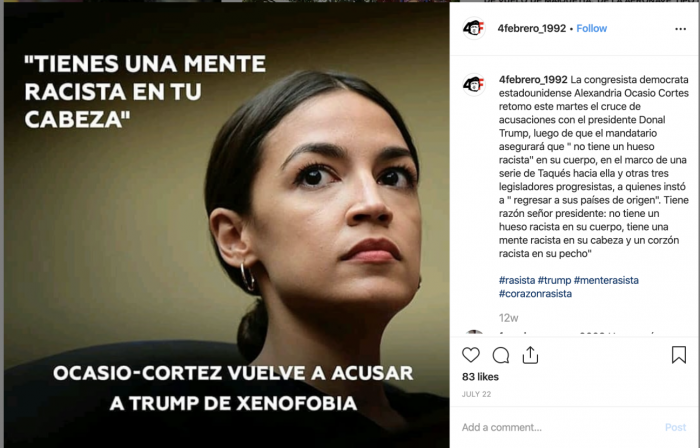Screen dimensions: 700x448
Task: Open 4febrero_1992 header profile picture
Action: point(474,29)
